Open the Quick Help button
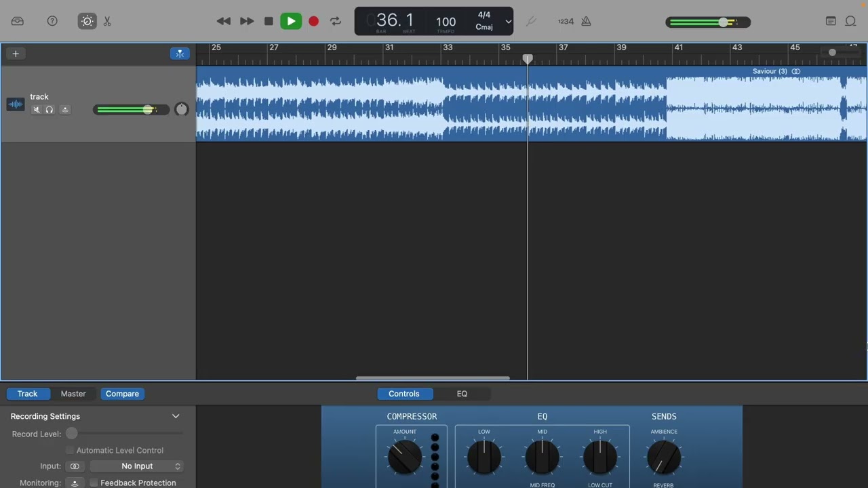The height and width of the screenshot is (488, 868). [x=52, y=21]
